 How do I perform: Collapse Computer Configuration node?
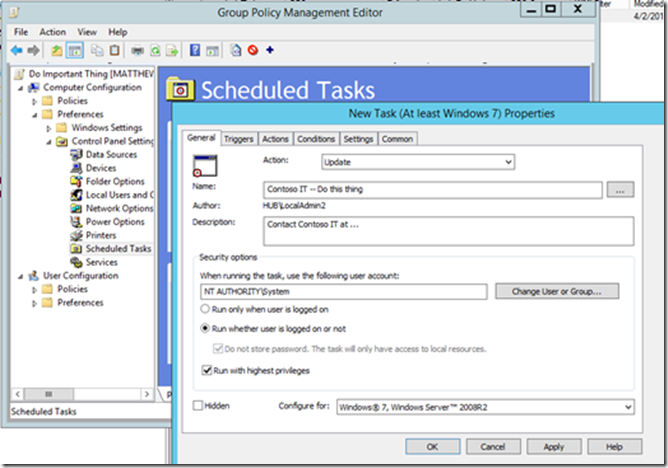pyautogui.click(x=20, y=88)
